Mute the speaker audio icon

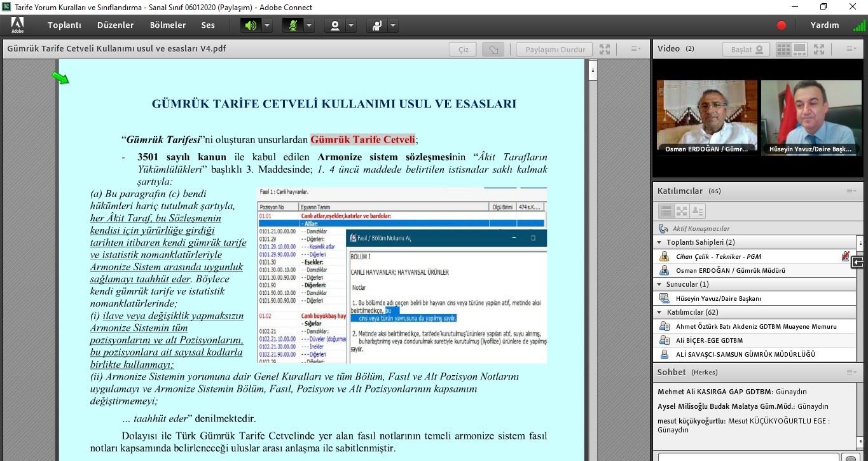[251, 25]
